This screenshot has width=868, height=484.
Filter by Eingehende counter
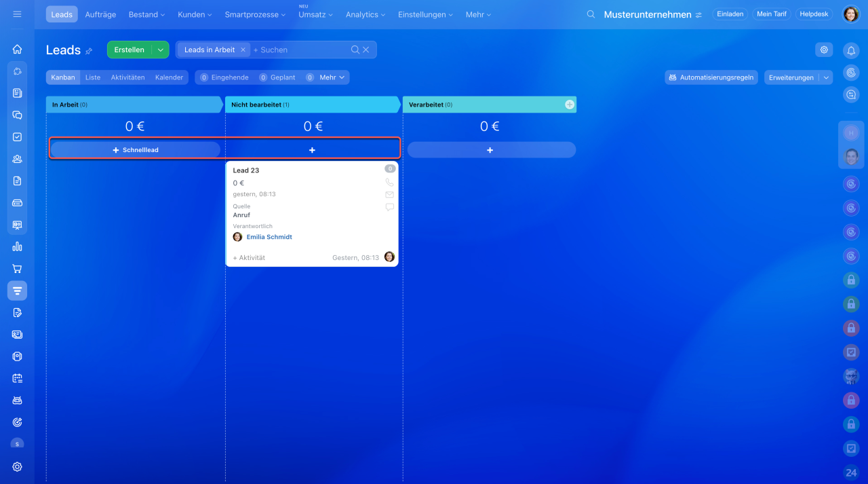click(x=224, y=77)
